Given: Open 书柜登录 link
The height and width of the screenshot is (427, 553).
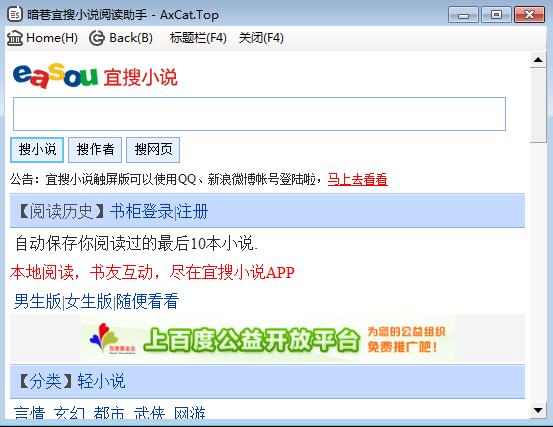Looking at the screenshot, I should (141, 212).
